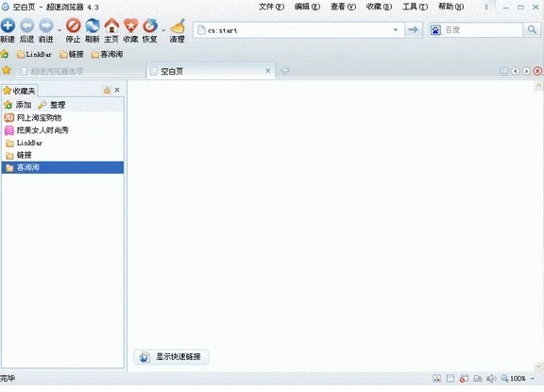544x392 pixels.
Task: Select 喜淘淘 folder in favorites list
Action: pyautogui.click(x=62, y=167)
